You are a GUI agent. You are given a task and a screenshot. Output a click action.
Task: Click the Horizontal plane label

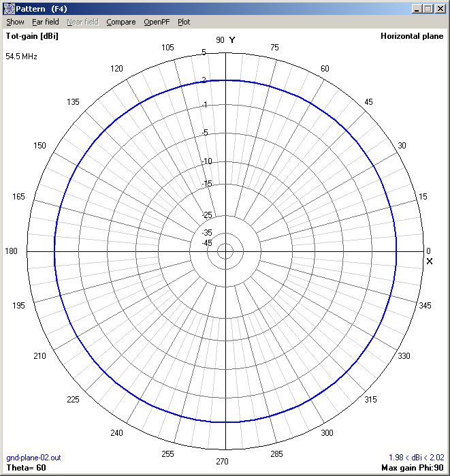pyautogui.click(x=412, y=36)
